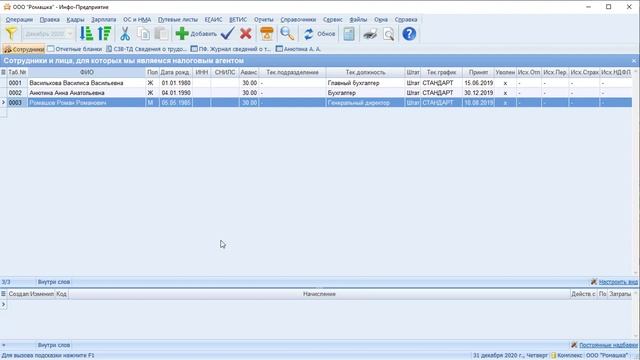The image size is (640, 360).
Task: Open the Зарплата menu
Action: click(104, 20)
